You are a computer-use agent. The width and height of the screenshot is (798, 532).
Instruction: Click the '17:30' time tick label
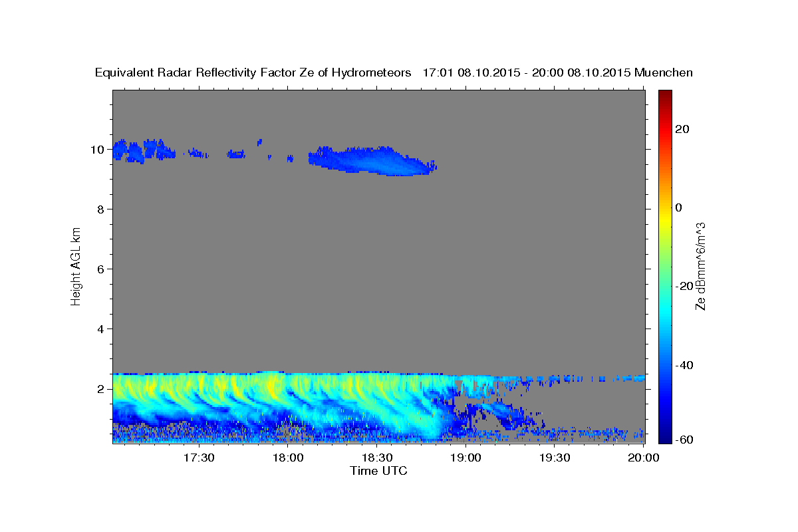pyautogui.click(x=198, y=458)
